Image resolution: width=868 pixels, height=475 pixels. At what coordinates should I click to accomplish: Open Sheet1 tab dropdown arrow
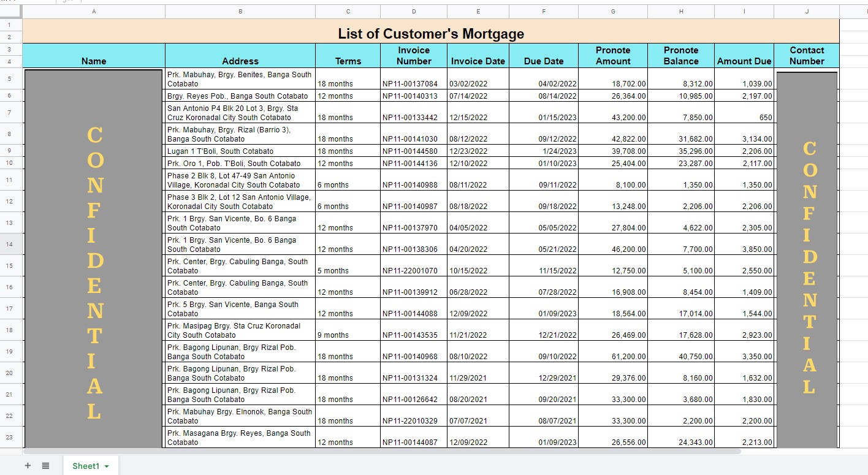[x=107, y=466]
